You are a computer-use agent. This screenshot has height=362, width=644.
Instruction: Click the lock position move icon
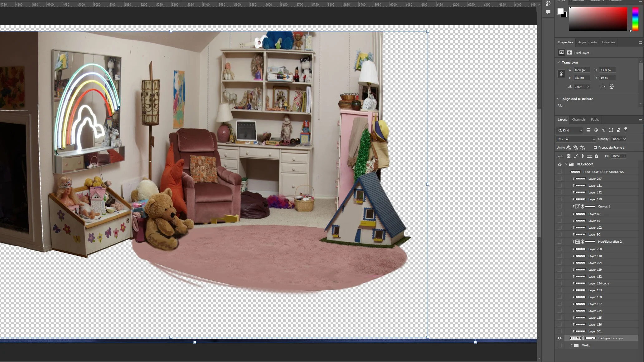click(x=582, y=156)
